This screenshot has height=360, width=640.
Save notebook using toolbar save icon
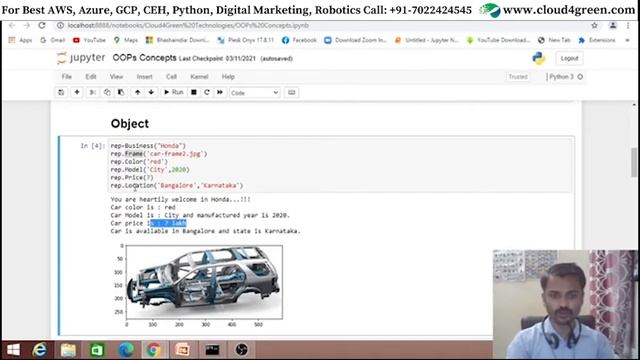[x=61, y=93]
